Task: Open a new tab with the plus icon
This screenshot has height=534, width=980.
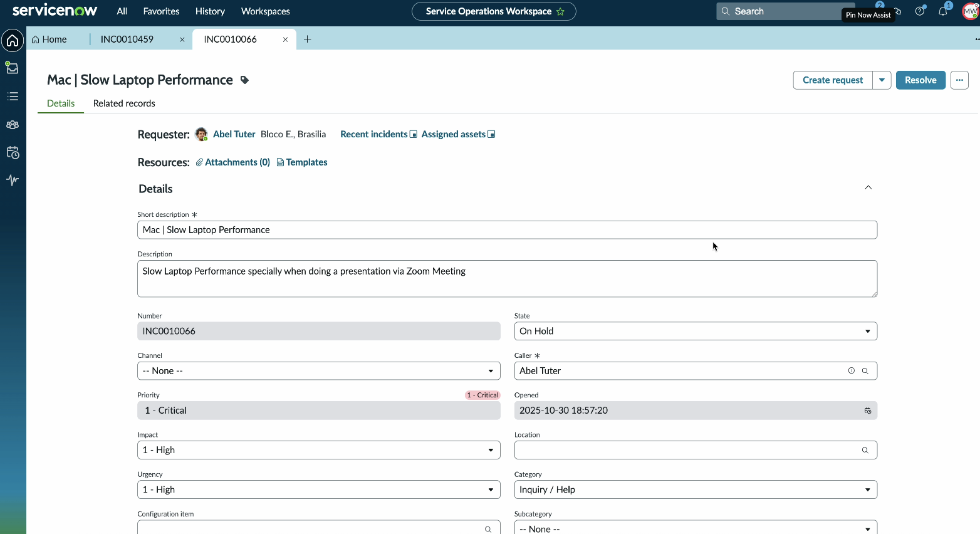Action: point(308,39)
